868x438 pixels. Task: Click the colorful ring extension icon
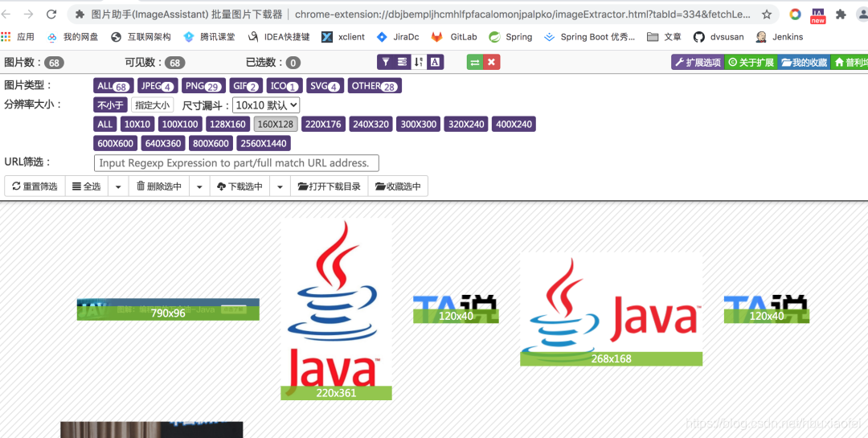tap(796, 14)
